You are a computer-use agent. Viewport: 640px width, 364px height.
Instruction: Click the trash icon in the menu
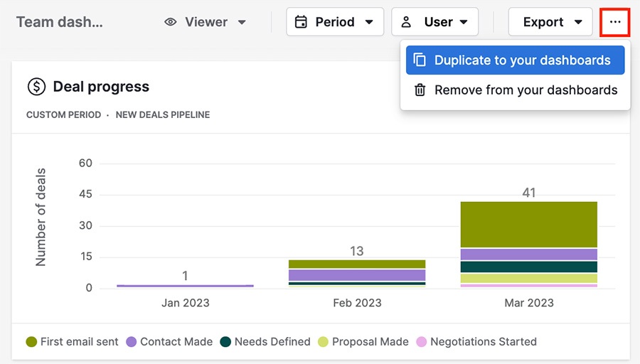coord(420,90)
